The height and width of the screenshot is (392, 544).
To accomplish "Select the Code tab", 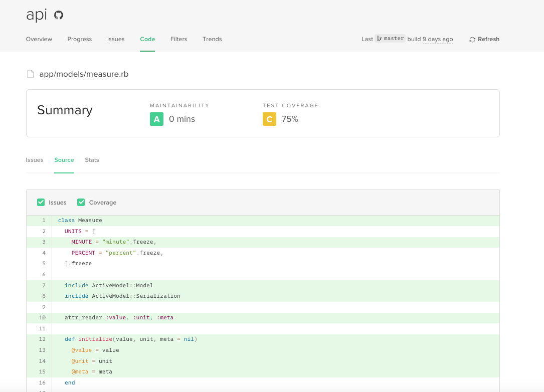I will (x=147, y=39).
